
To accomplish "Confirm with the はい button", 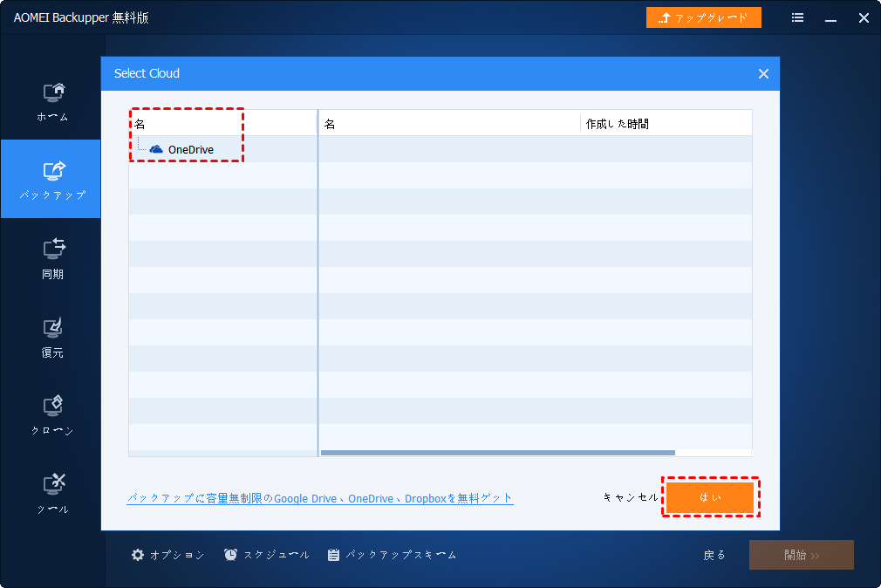I will pos(711,497).
